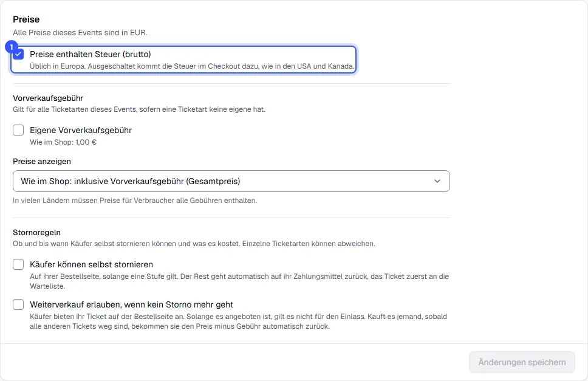The height and width of the screenshot is (381, 588).
Task: Click the 'Preise anzeigen' field label
Action: (42, 161)
